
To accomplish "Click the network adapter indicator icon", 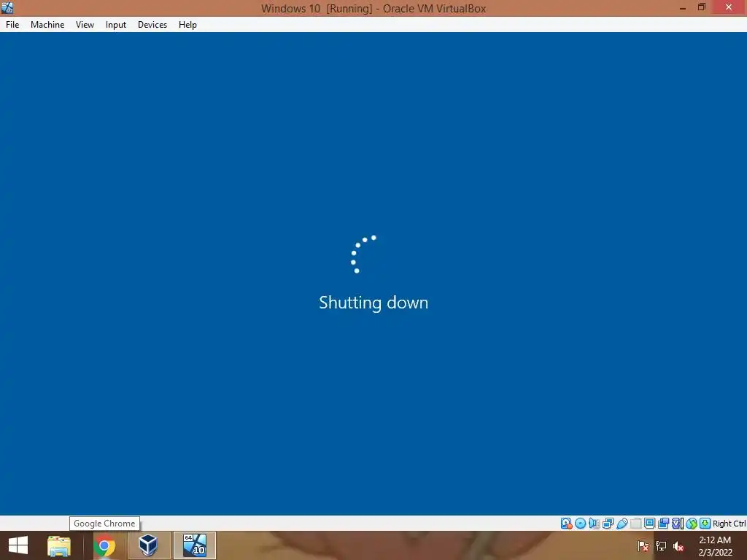I will click(608, 524).
